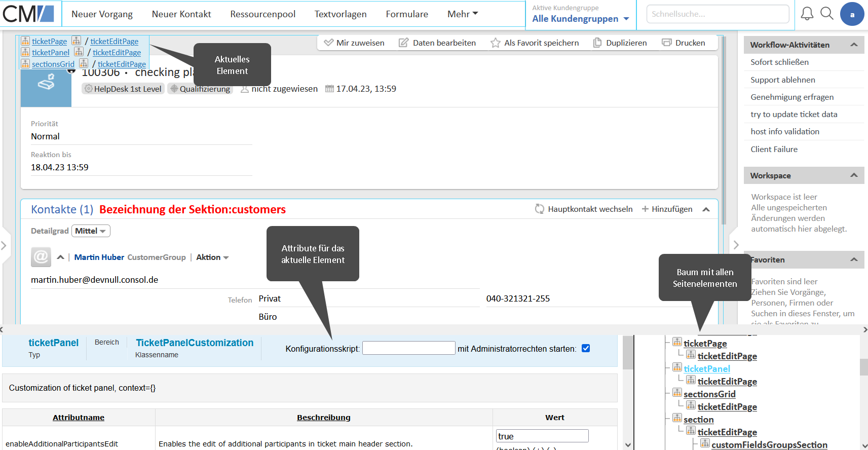Select sectionsGrid in the page element tree
This screenshot has width=868, height=450.
coord(709,394)
